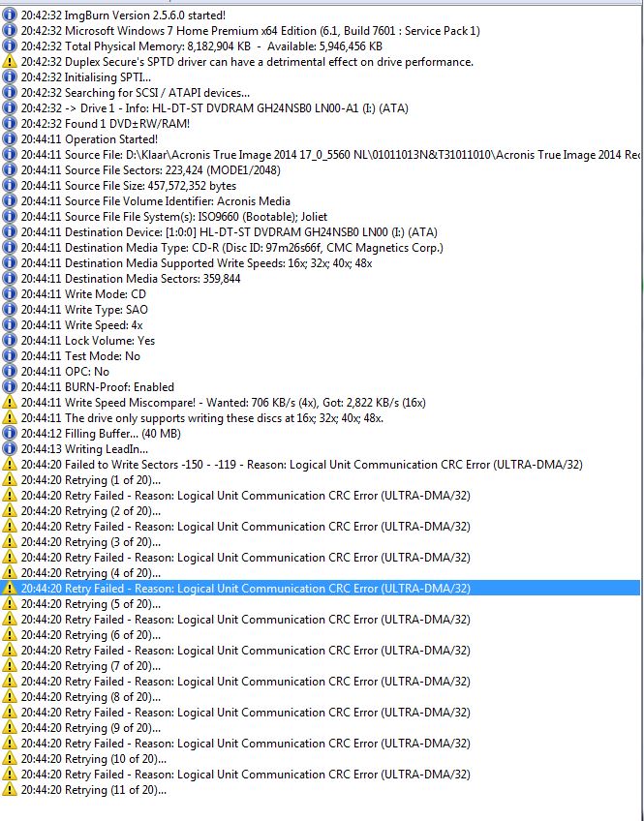Image resolution: width=644 pixels, height=821 pixels.
Task: Click warning icon beside 'Retrying (5 of 20)...'
Action: tap(10, 604)
